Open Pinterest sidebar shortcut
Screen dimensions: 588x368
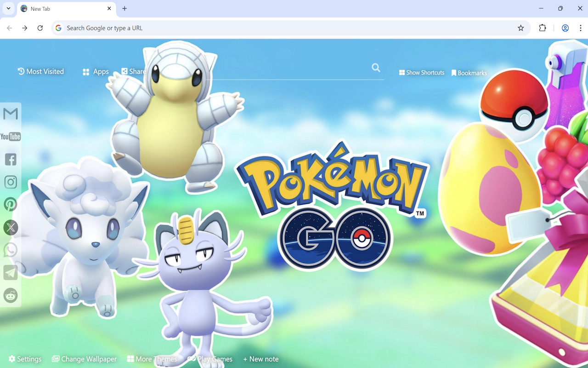(x=11, y=204)
